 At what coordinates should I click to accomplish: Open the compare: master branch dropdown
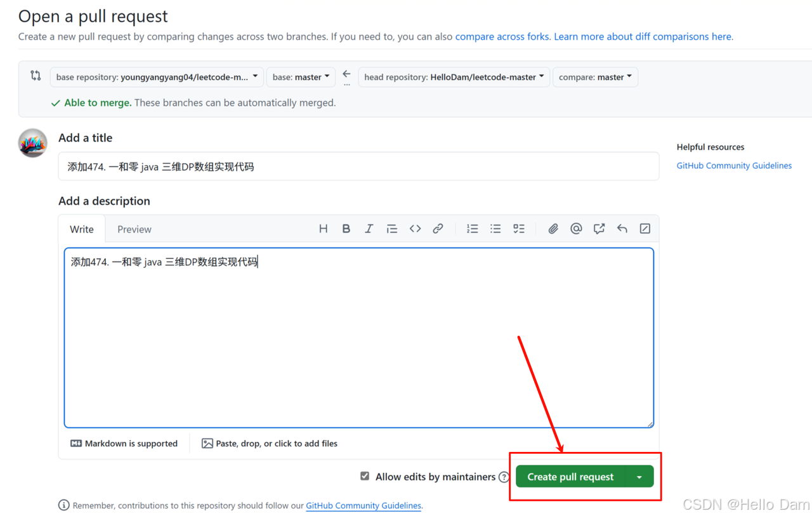point(596,77)
